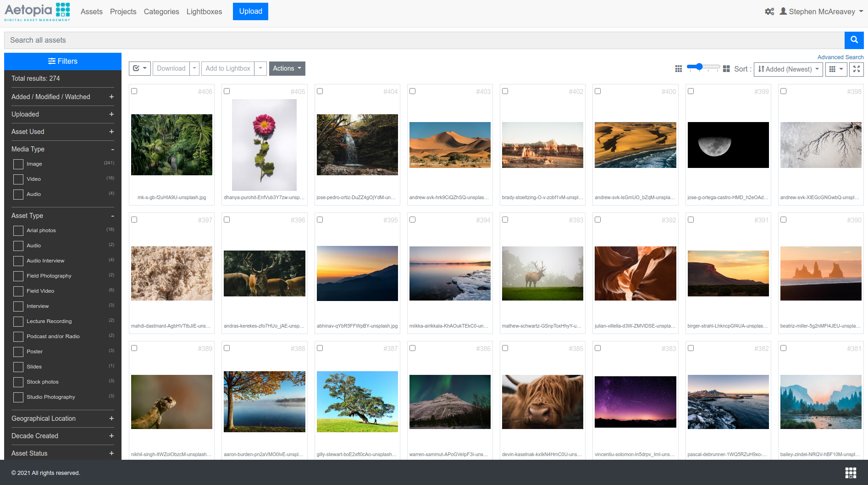Open the Advanced Search link
Viewport: 868px width, 485px height.
(840, 57)
